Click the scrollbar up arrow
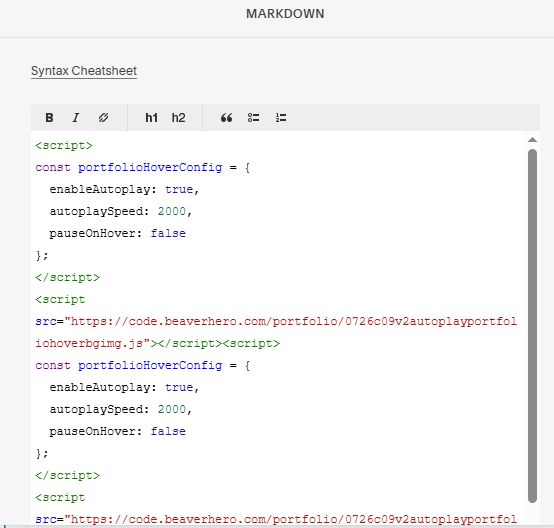The image size is (554, 528). coord(532,140)
